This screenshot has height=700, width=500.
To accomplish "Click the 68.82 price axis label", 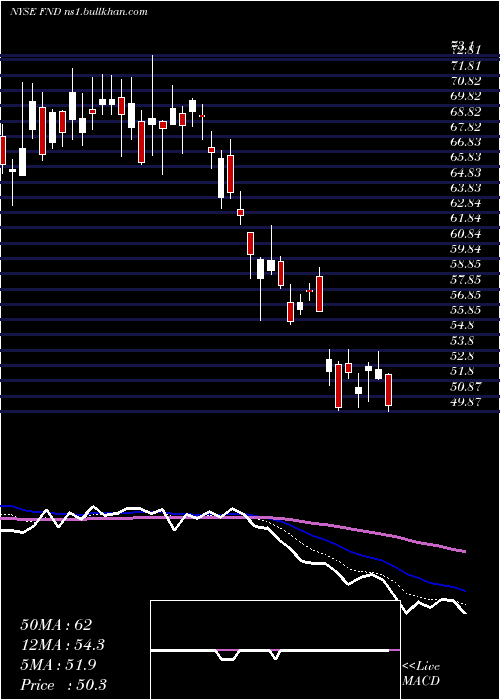I will (x=466, y=112).
